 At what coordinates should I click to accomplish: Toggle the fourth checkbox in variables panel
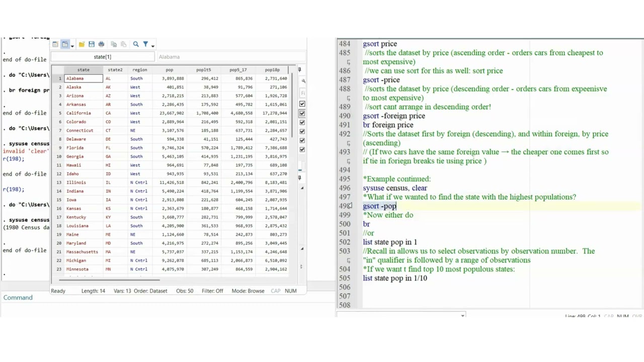[302, 131]
